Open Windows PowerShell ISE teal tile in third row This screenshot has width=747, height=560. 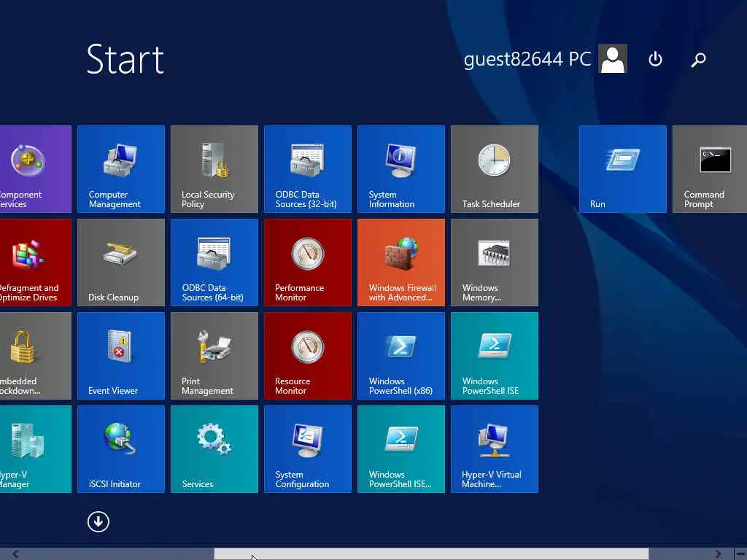pos(495,356)
